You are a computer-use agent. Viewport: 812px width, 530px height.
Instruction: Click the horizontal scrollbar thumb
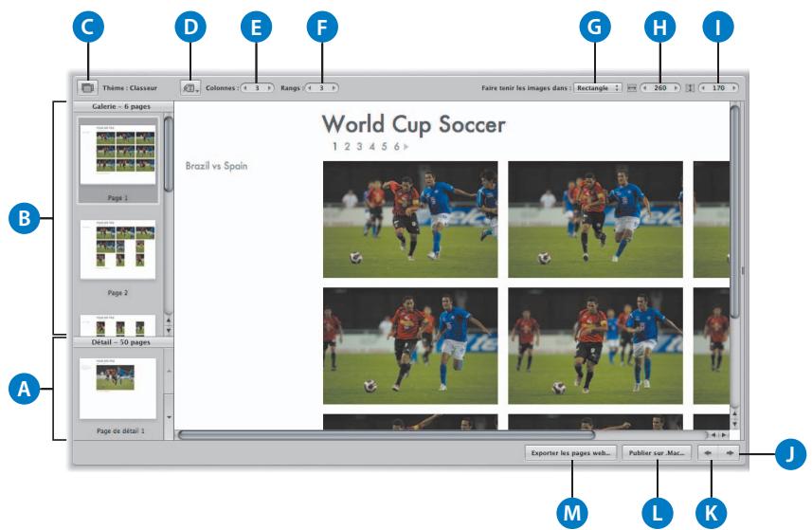pos(387,434)
